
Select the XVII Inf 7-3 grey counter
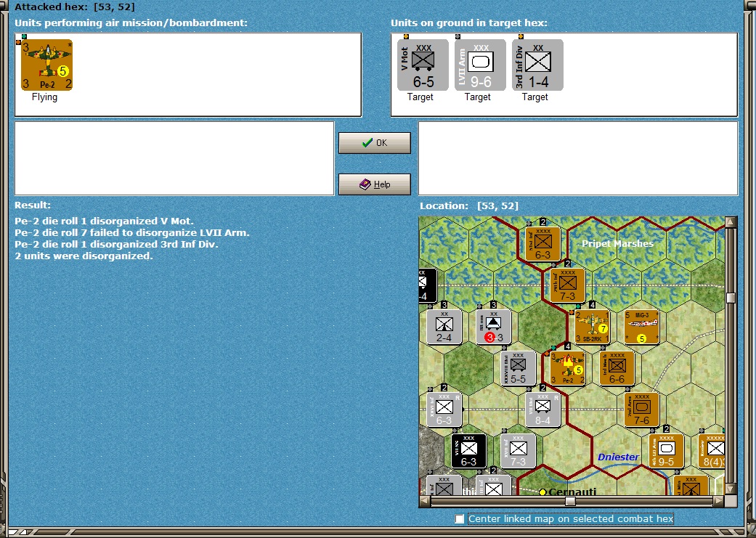click(x=519, y=451)
